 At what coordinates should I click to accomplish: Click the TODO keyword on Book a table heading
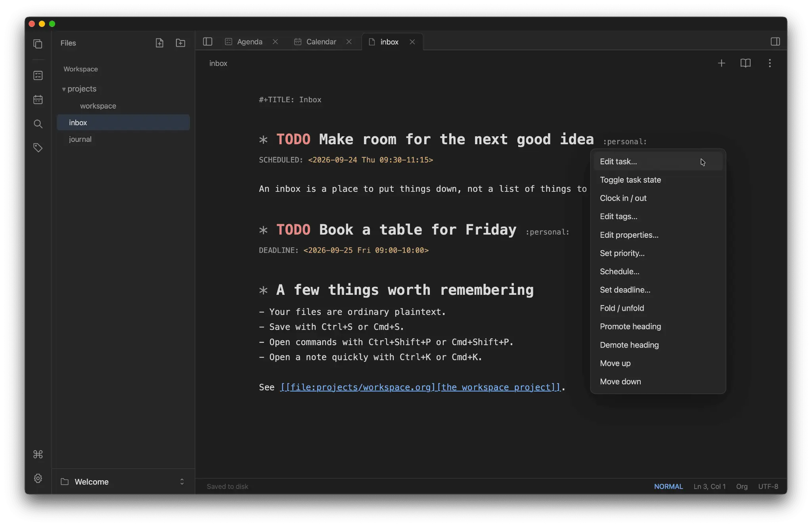click(x=293, y=229)
